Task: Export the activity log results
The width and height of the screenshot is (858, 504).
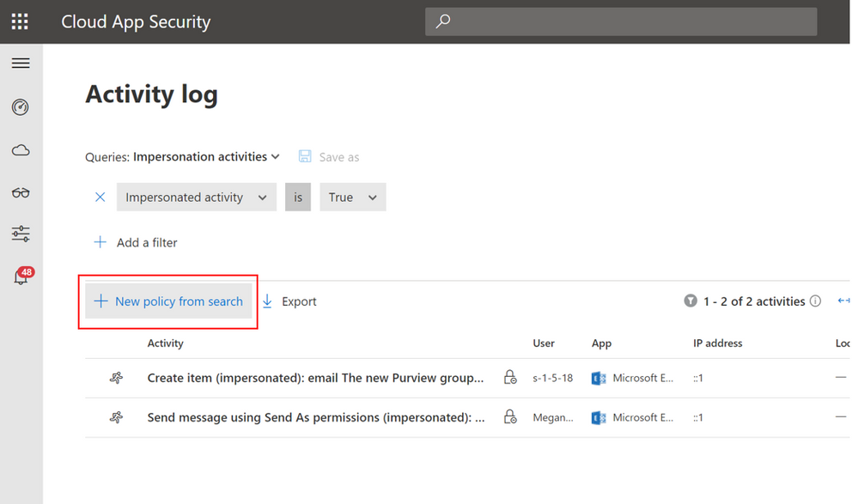Action: tap(289, 301)
